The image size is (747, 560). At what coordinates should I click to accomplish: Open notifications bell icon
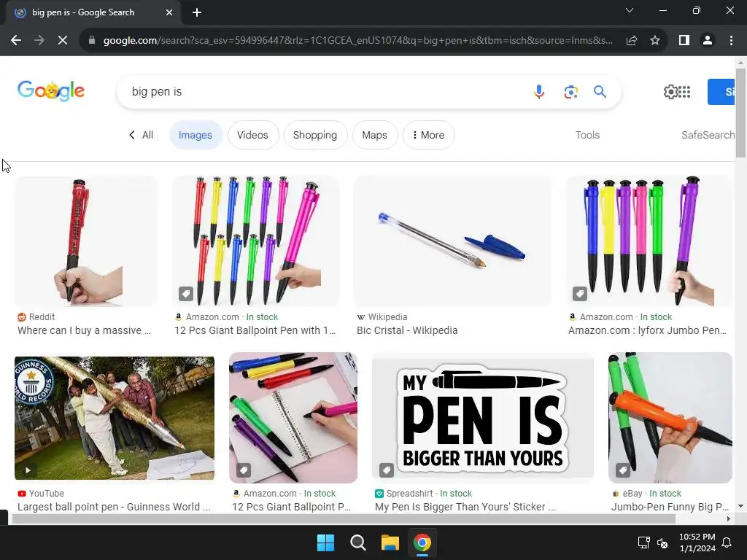[x=727, y=542]
